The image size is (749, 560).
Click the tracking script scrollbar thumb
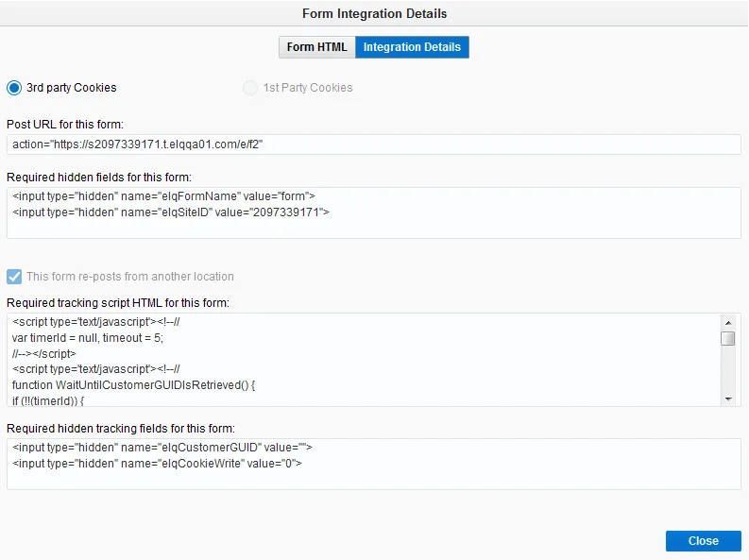pyautogui.click(x=728, y=338)
